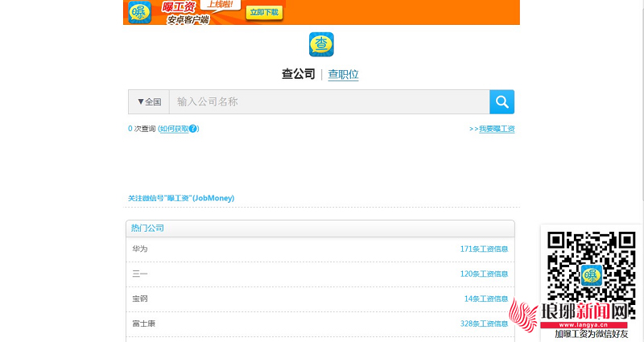Open the 14条工资信息 link for 宝钢
644x342 pixels.
click(x=485, y=299)
